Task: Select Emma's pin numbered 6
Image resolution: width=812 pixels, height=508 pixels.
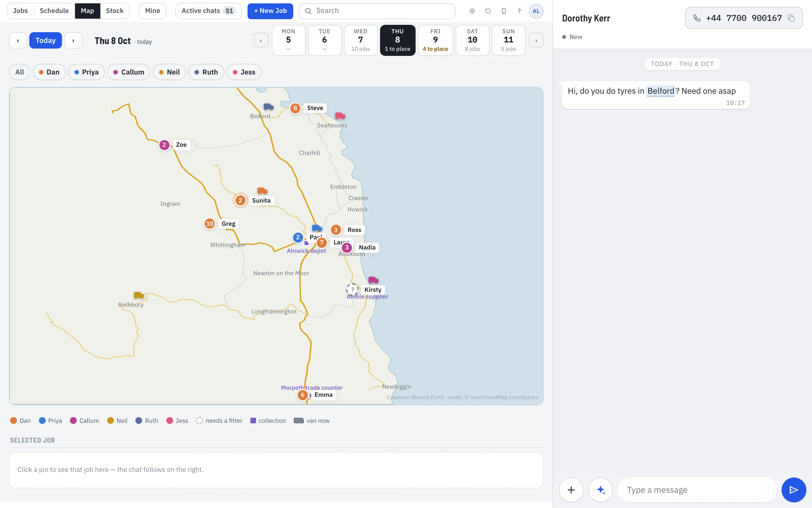Action: pyautogui.click(x=303, y=395)
